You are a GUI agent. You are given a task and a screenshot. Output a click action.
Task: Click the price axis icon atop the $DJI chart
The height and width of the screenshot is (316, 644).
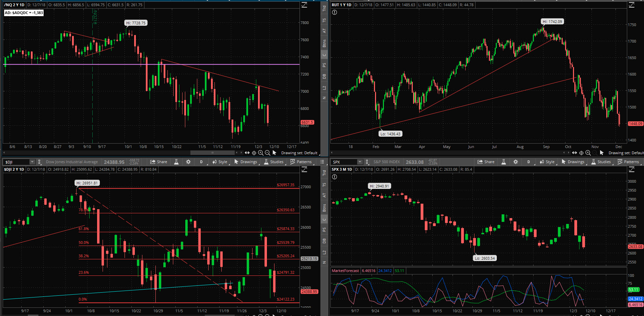click(304, 169)
